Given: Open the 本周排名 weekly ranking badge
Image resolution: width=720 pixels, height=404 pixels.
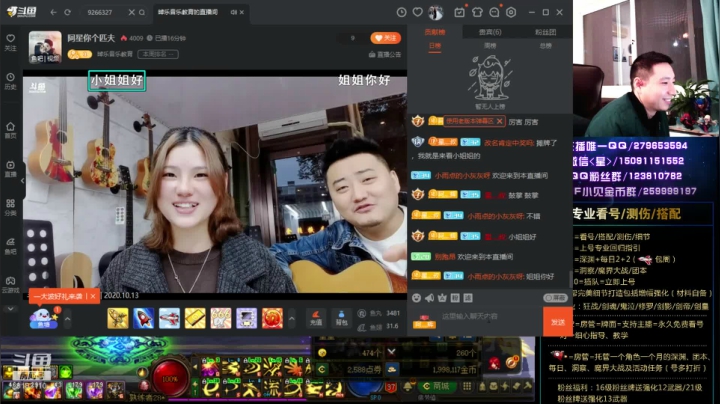Looking at the screenshot, I should [158, 54].
